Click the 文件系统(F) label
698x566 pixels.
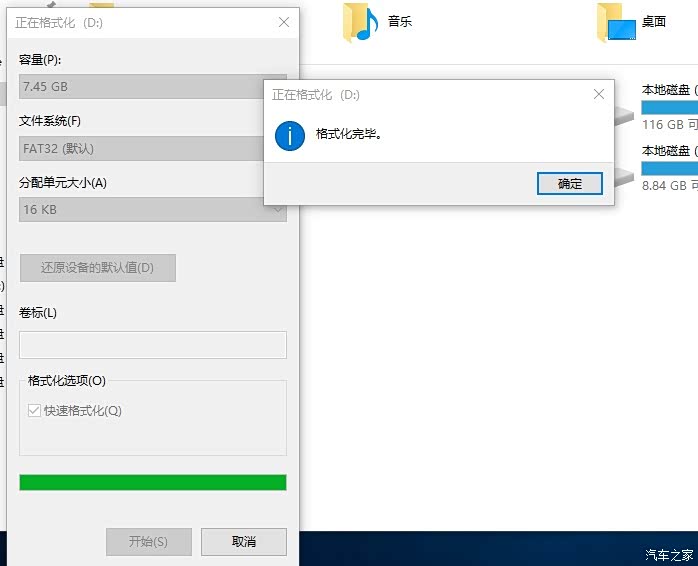pos(49,121)
